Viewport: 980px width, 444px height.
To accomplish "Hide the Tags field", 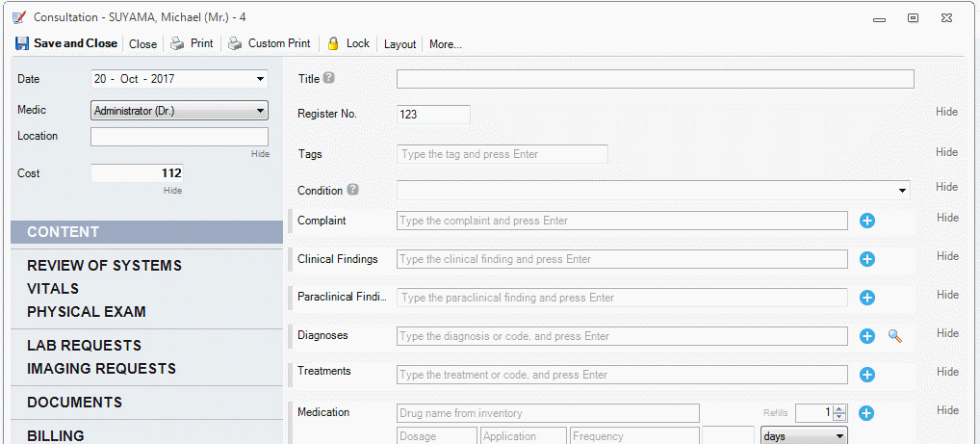I will point(946,152).
